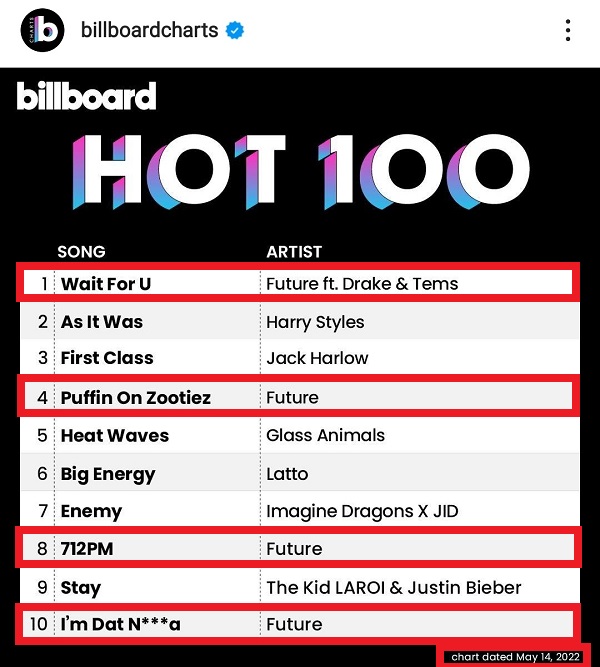Select Enemy song row

[300, 510]
